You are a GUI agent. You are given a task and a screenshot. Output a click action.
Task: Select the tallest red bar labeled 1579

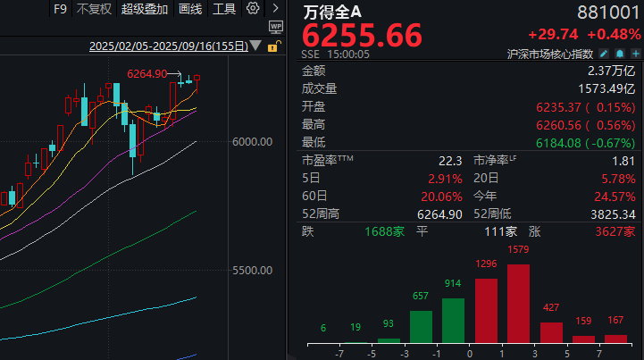click(518, 303)
